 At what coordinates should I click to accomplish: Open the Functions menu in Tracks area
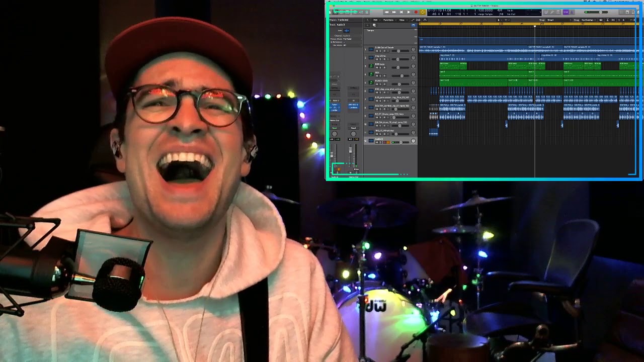[x=389, y=20]
